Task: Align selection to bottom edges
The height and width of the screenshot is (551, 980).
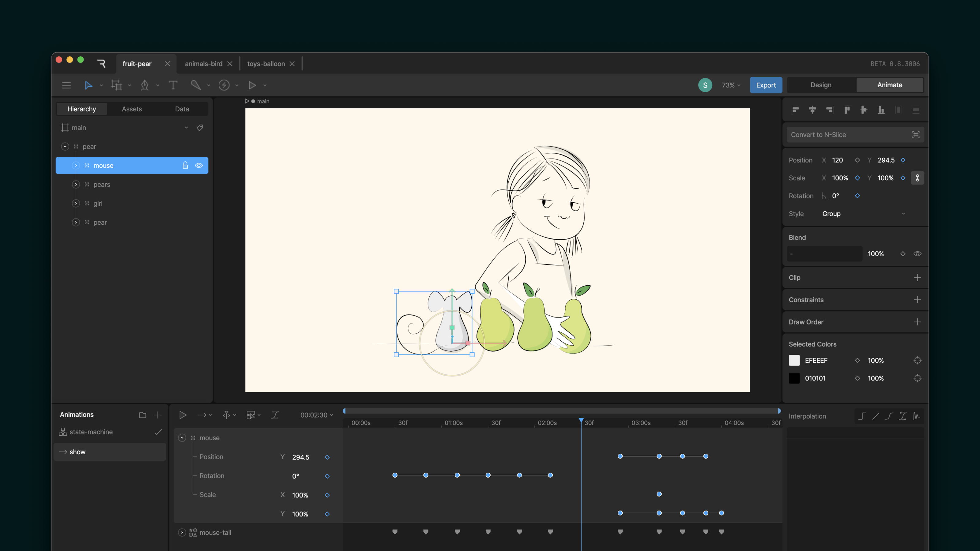Action: pos(881,110)
